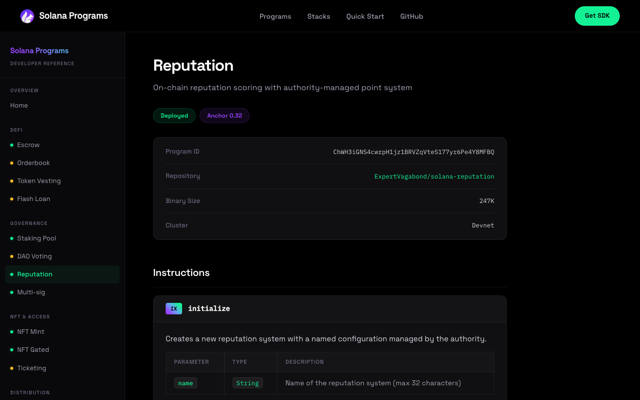Click the IX badge icon beside initialize
The height and width of the screenshot is (400, 640).
pyautogui.click(x=173, y=309)
